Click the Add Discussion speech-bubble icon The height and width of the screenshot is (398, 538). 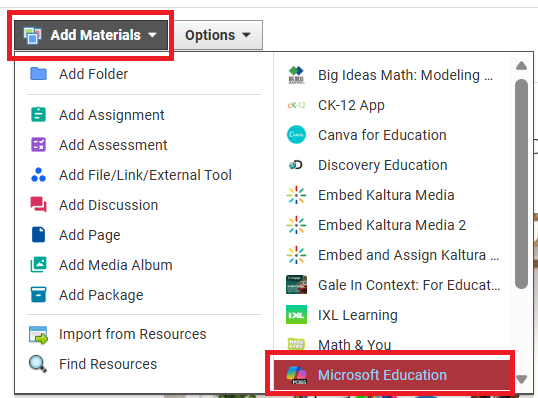(38, 204)
